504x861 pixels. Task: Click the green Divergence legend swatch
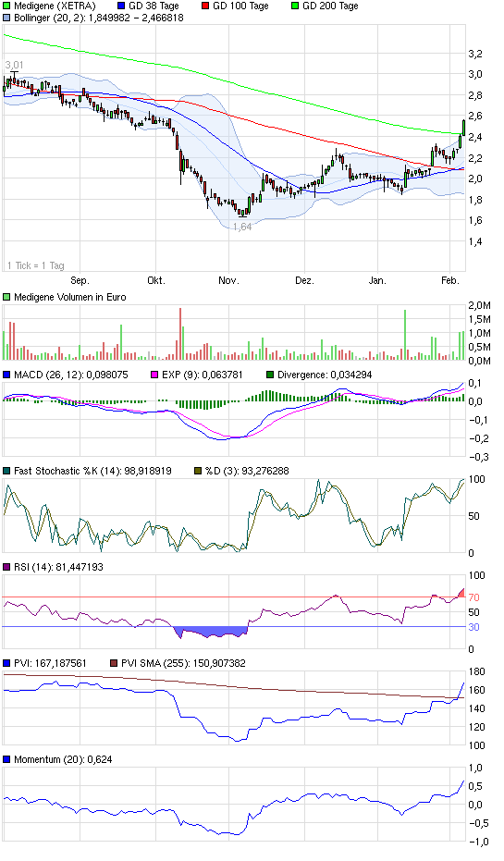[x=270, y=375]
